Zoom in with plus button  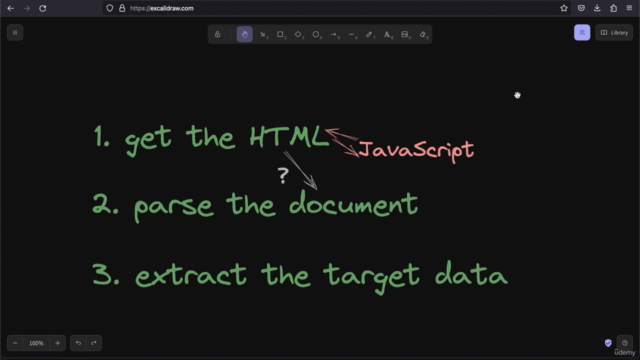point(58,343)
